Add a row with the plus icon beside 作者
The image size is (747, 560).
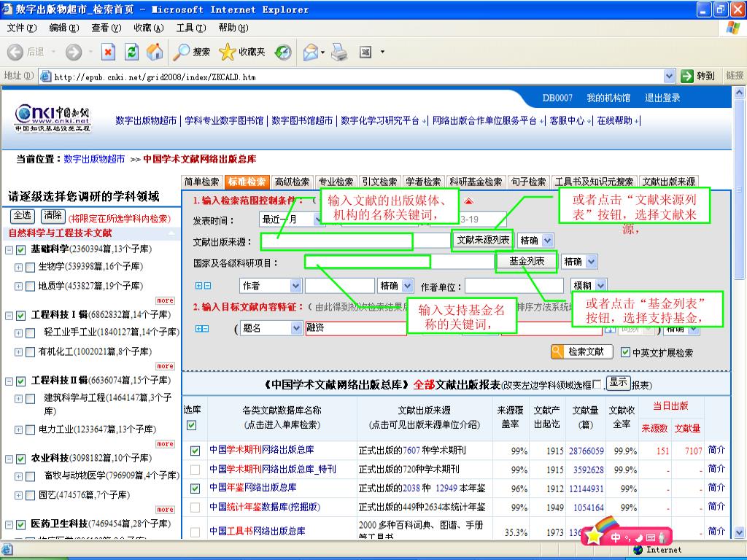point(198,286)
